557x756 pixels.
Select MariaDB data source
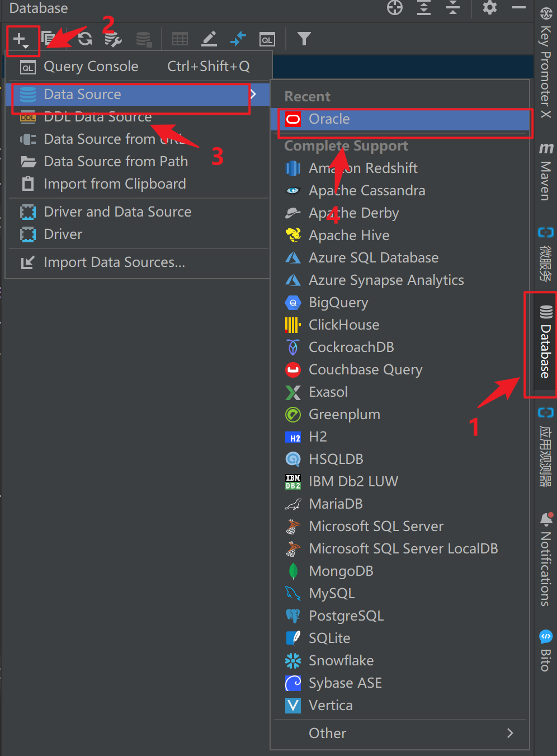click(x=400, y=504)
